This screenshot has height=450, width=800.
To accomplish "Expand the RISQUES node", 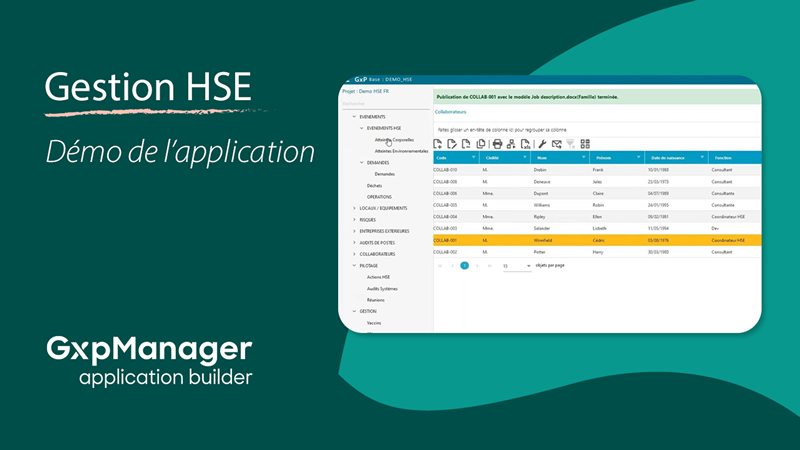I will point(354,219).
